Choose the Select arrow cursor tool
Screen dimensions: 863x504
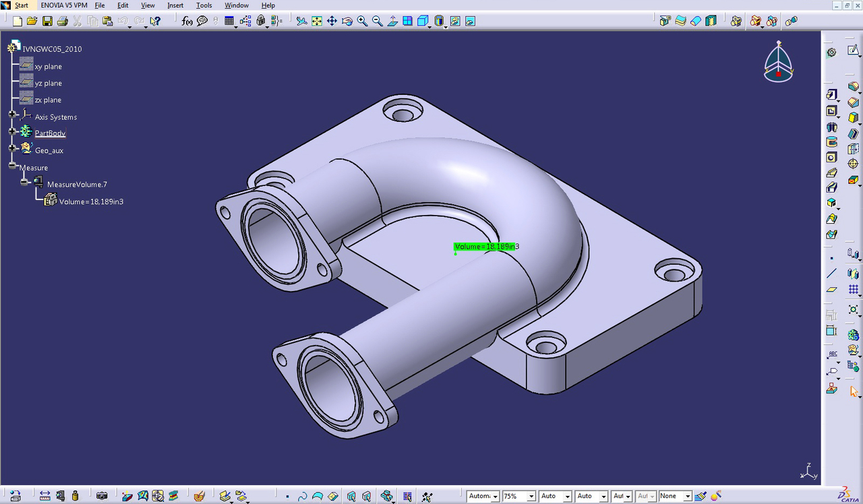tap(854, 391)
